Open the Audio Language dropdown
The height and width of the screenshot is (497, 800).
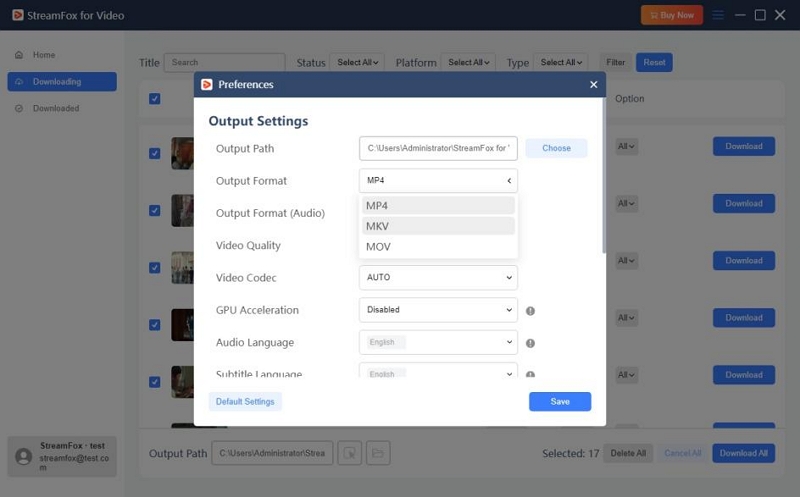click(x=438, y=342)
